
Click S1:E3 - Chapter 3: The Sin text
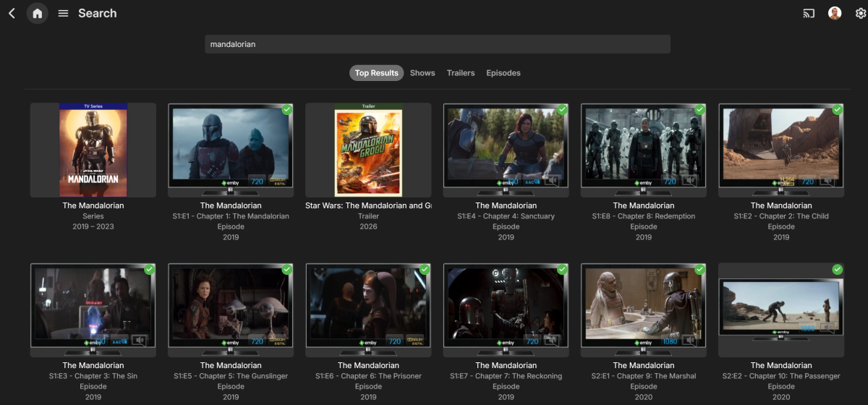pyautogui.click(x=93, y=376)
